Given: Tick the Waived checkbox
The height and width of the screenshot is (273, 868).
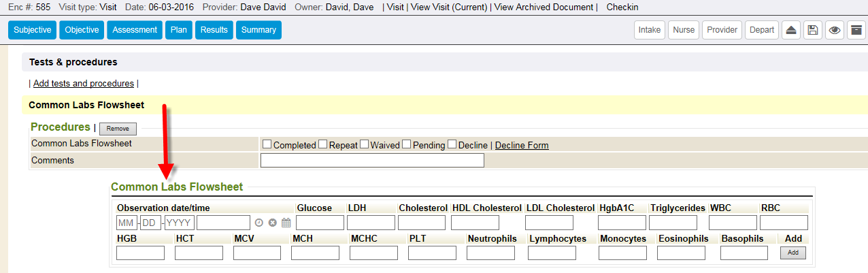Looking at the screenshot, I should coord(365,144).
